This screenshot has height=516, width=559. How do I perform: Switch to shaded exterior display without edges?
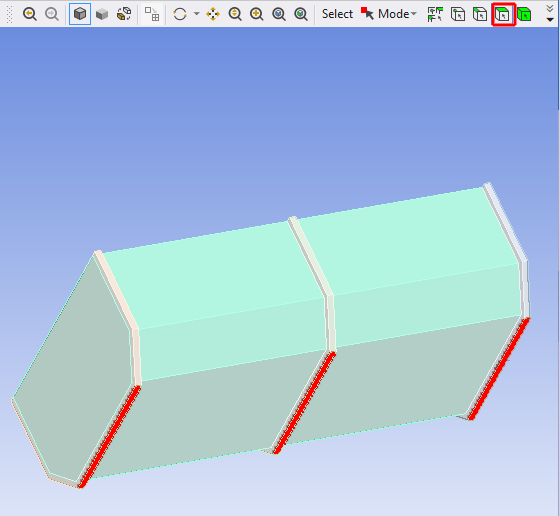(102, 14)
